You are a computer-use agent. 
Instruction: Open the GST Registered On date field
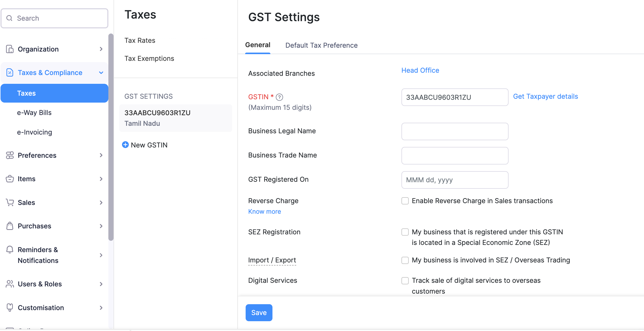[x=455, y=180]
